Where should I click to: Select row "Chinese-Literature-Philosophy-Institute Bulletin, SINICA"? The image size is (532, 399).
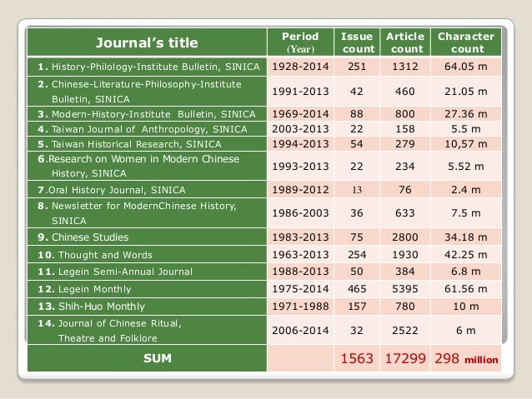(264, 92)
